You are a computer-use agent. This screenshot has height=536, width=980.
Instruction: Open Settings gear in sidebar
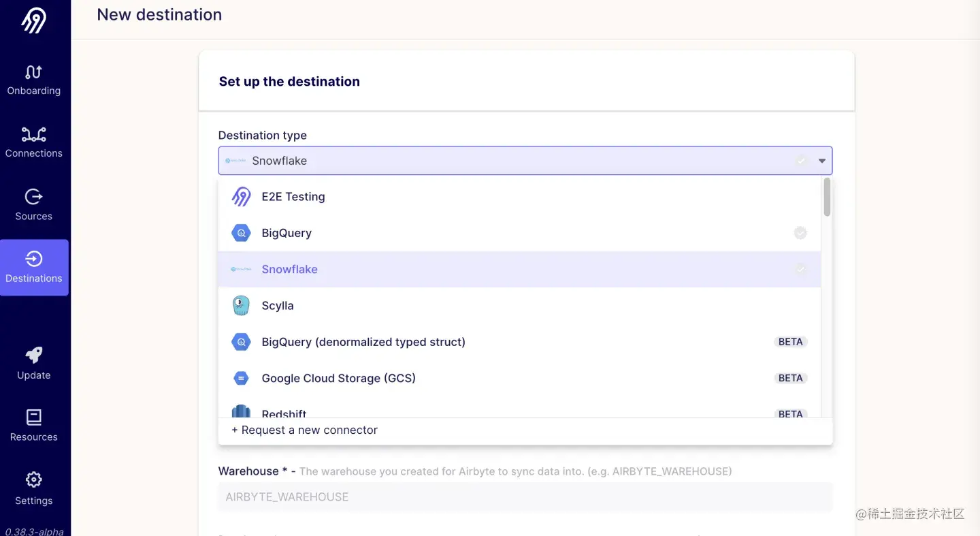click(33, 480)
